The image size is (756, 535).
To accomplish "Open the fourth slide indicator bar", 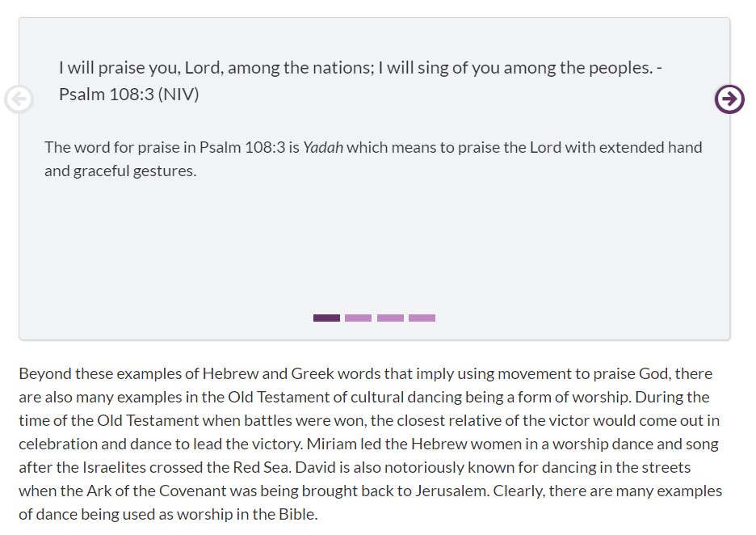I will 422,318.
